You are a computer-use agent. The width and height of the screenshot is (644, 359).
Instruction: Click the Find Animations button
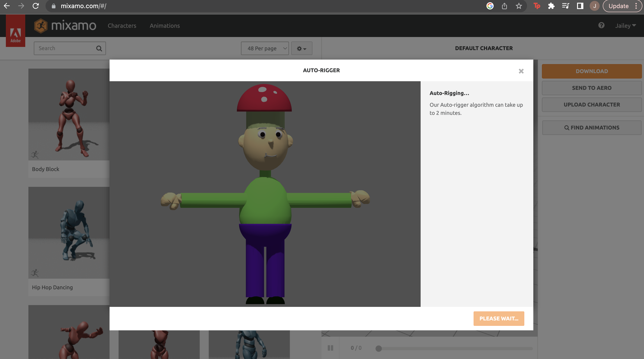click(592, 127)
